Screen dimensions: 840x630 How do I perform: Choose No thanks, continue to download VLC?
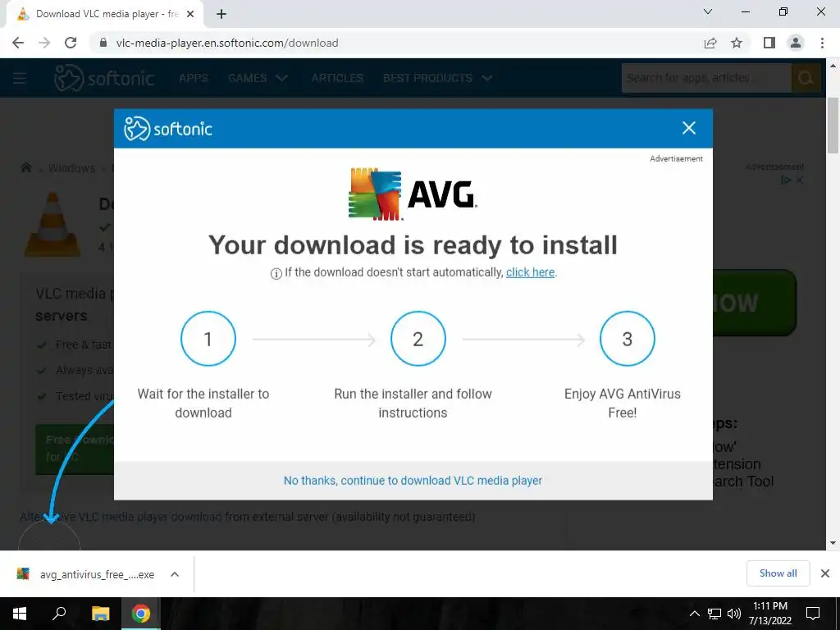pos(413,481)
